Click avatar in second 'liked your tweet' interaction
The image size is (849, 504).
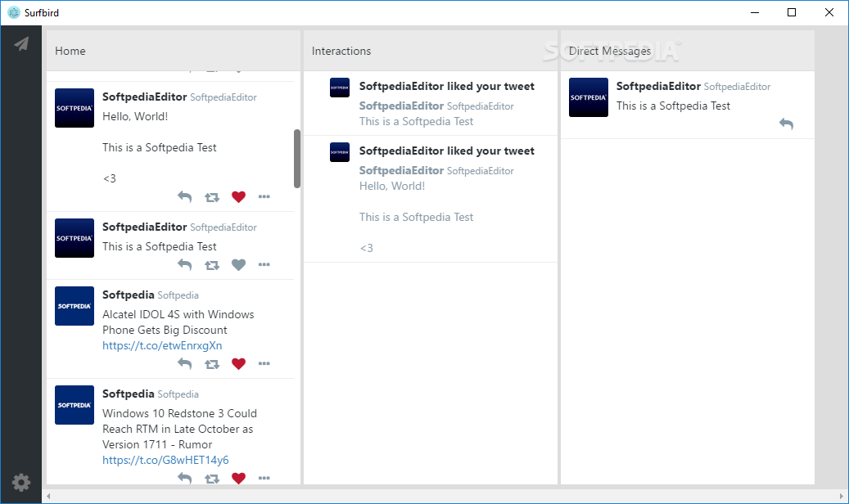(340, 152)
